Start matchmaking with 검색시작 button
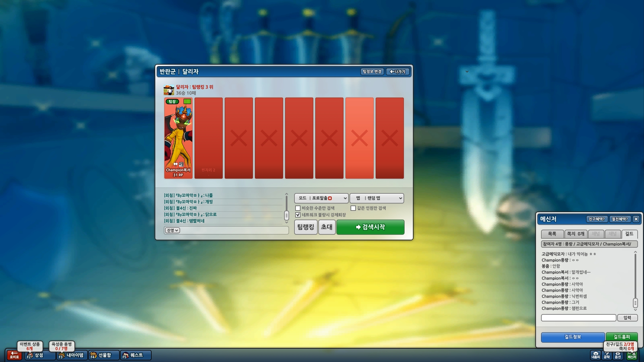 coord(370,227)
